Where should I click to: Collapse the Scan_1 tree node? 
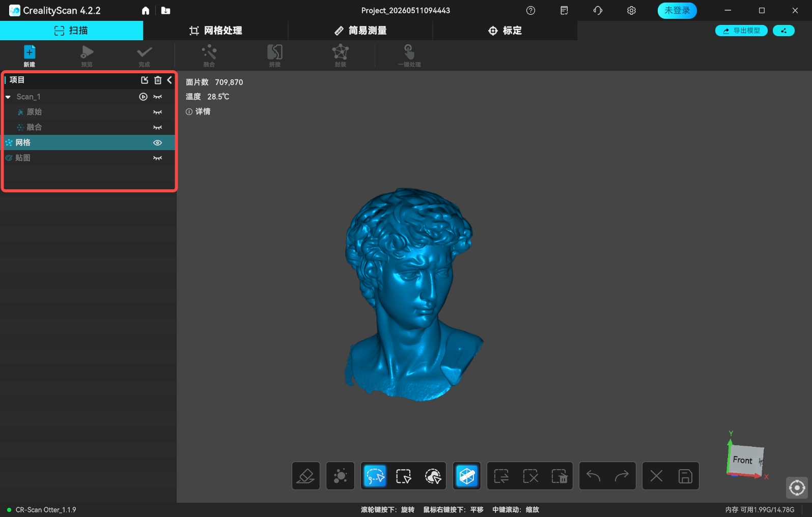click(8, 97)
